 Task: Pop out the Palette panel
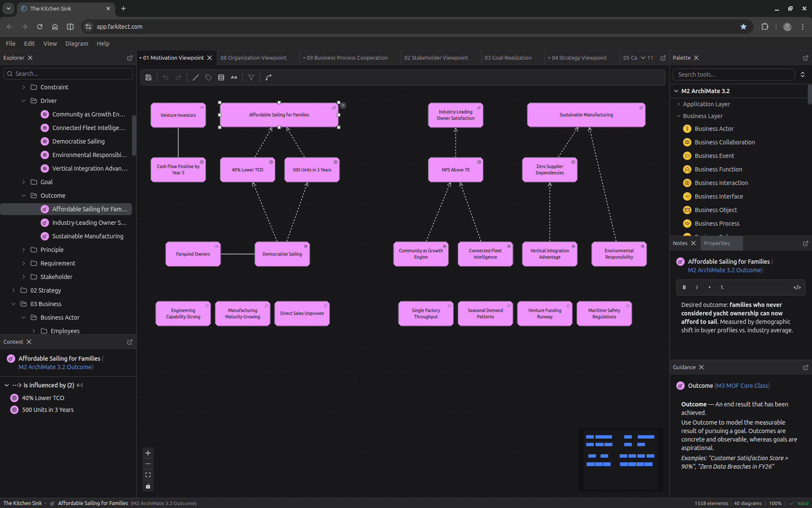pos(805,58)
